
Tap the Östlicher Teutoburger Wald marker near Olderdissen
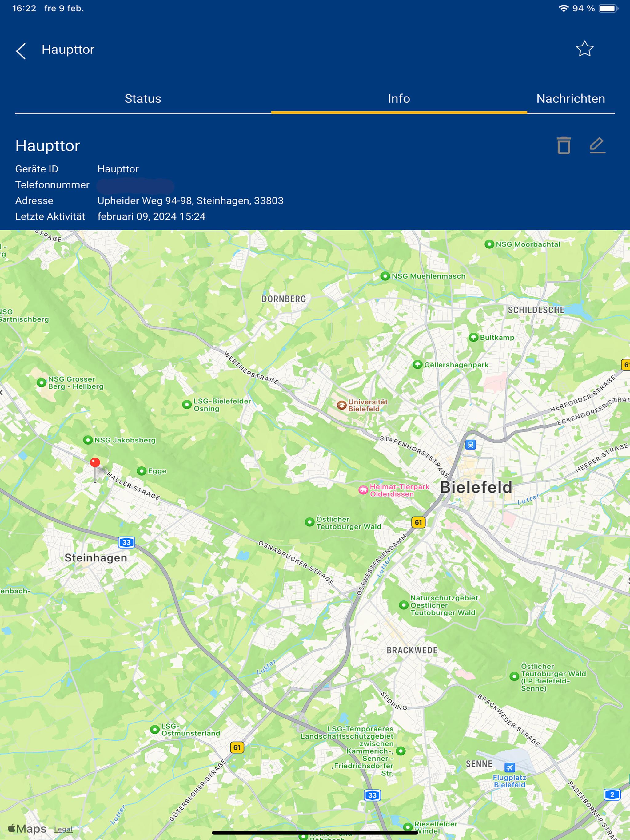pos(310,522)
